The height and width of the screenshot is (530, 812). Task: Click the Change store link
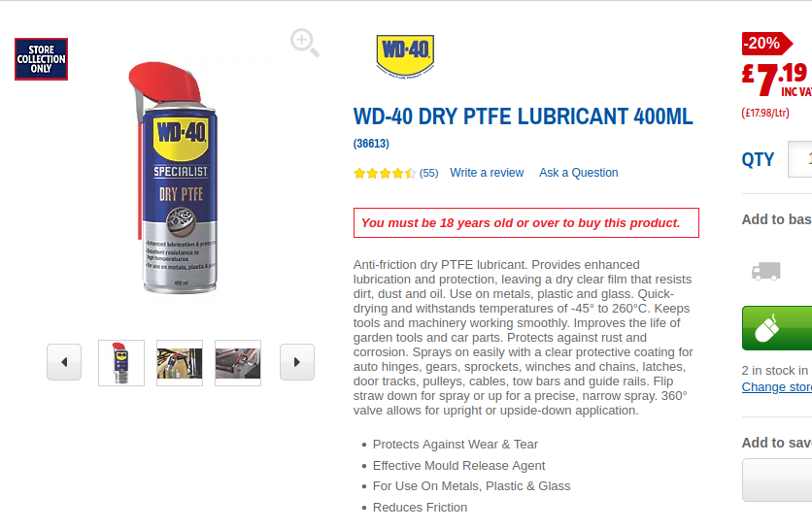tap(777, 387)
